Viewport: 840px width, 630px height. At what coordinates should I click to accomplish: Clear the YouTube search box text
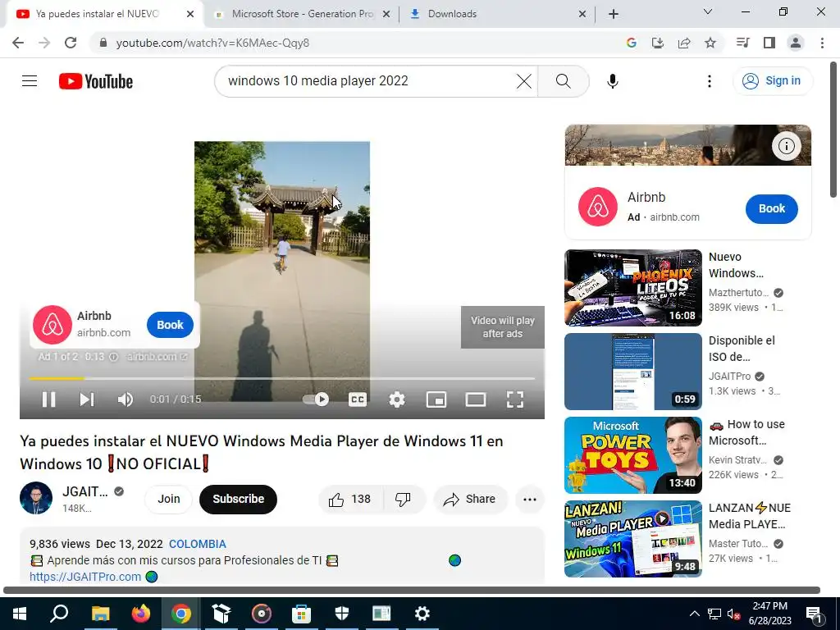point(524,81)
